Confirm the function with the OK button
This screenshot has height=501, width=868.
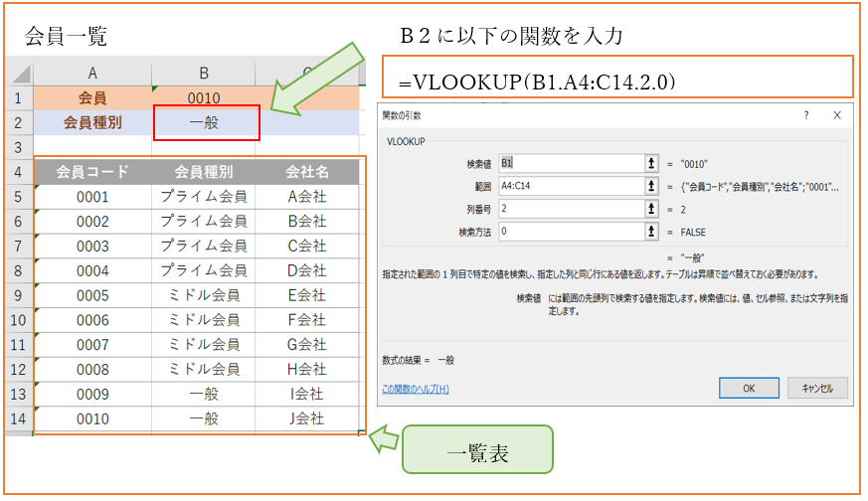point(749,388)
